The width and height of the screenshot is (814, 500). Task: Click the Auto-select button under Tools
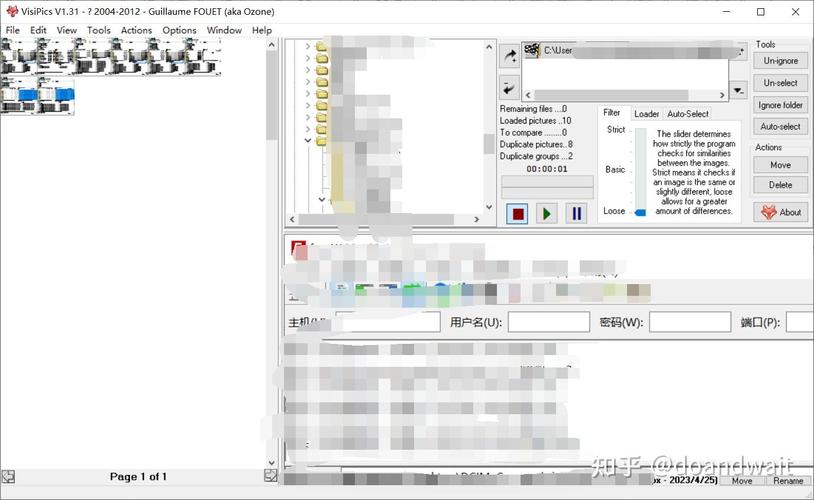pyautogui.click(x=780, y=127)
